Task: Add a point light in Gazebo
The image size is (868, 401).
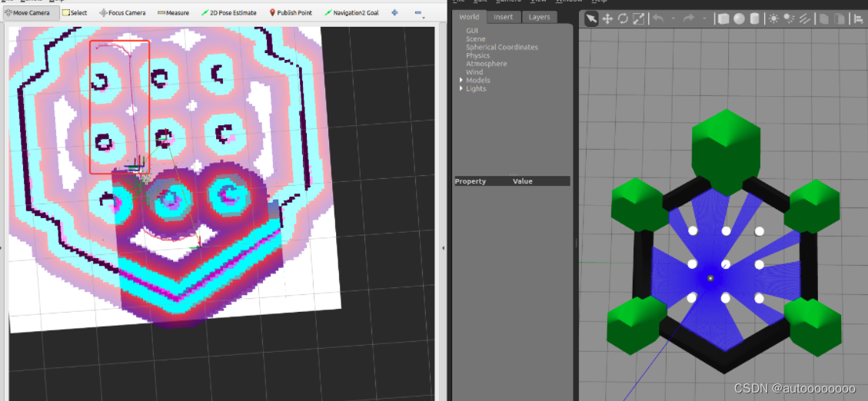Action: (773, 19)
